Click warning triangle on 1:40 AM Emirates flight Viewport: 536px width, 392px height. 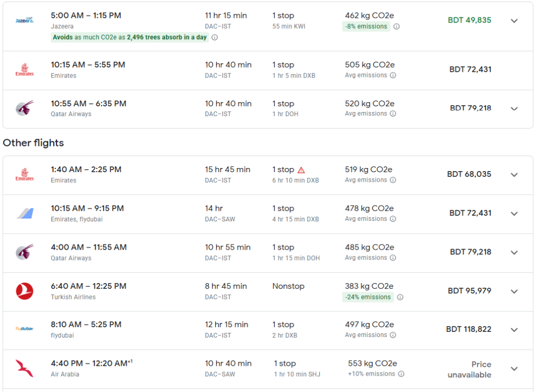click(x=301, y=170)
